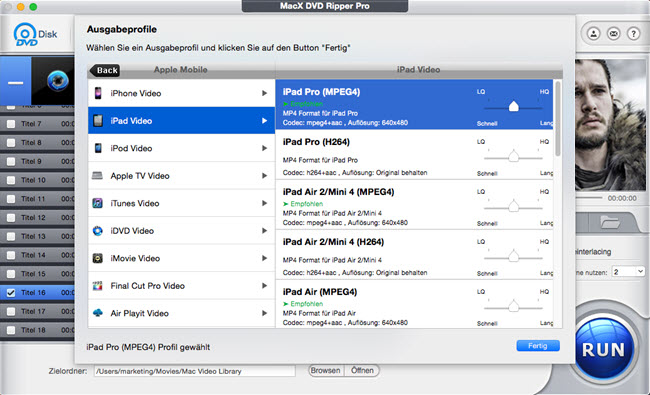The image size is (650, 395).
Task: Open the help question mark icon
Action: (633, 34)
